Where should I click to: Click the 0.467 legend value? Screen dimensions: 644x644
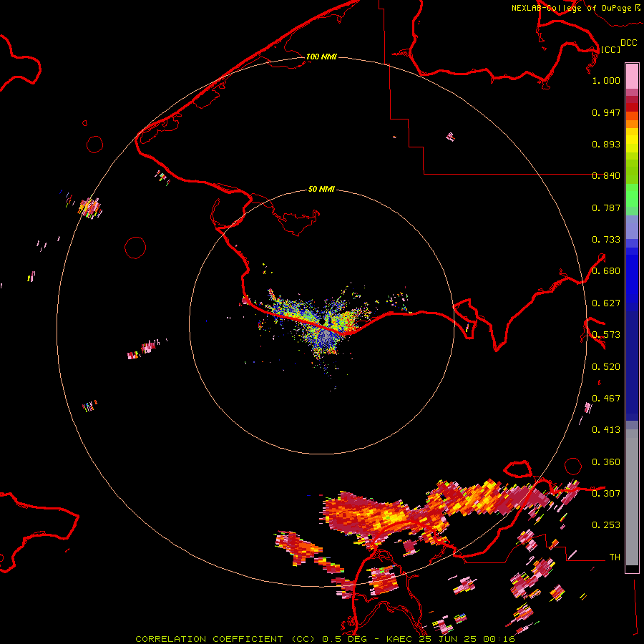(606, 399)
